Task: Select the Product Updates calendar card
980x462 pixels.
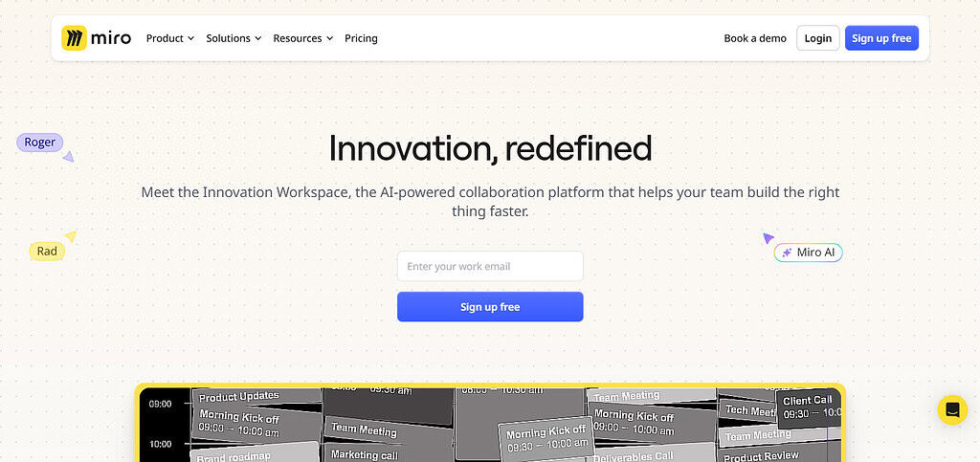Action: [256, 396]
